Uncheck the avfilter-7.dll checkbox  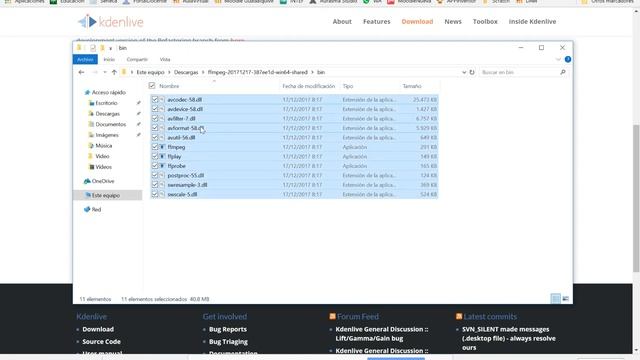(x=155, y=118)
